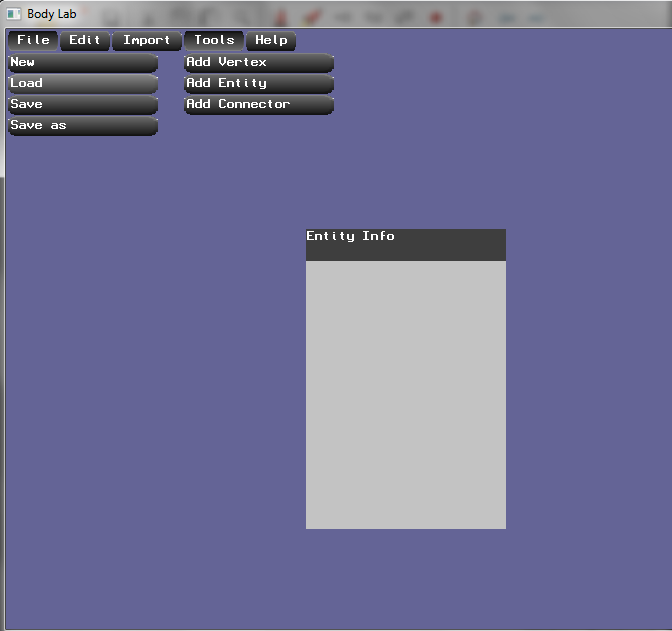
Task: Click empty canvas right of the Entity Info panel
Action: click(x=588, y=380)
